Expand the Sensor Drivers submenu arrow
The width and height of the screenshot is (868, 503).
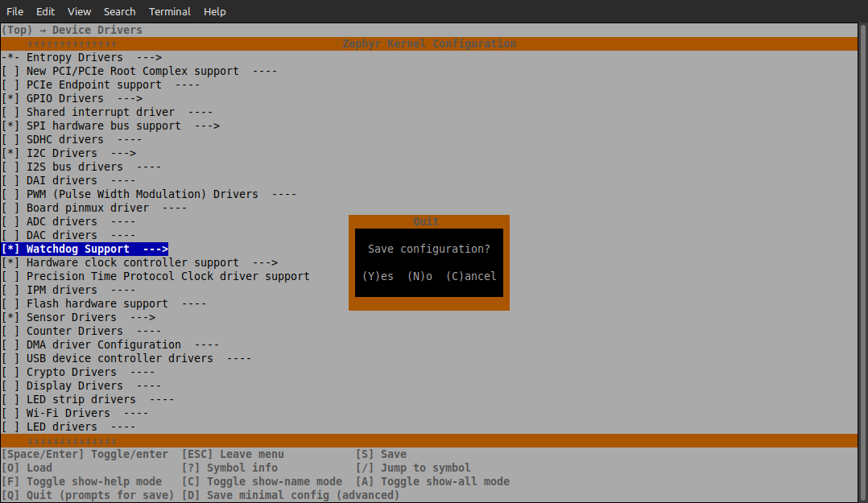click(143, 317)
